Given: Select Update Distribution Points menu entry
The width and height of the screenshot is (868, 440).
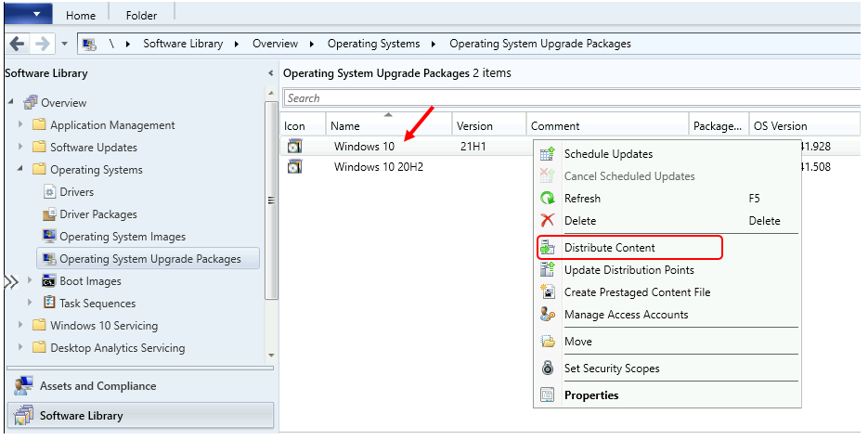Looking at the screenshot, I should click(628, 270).
